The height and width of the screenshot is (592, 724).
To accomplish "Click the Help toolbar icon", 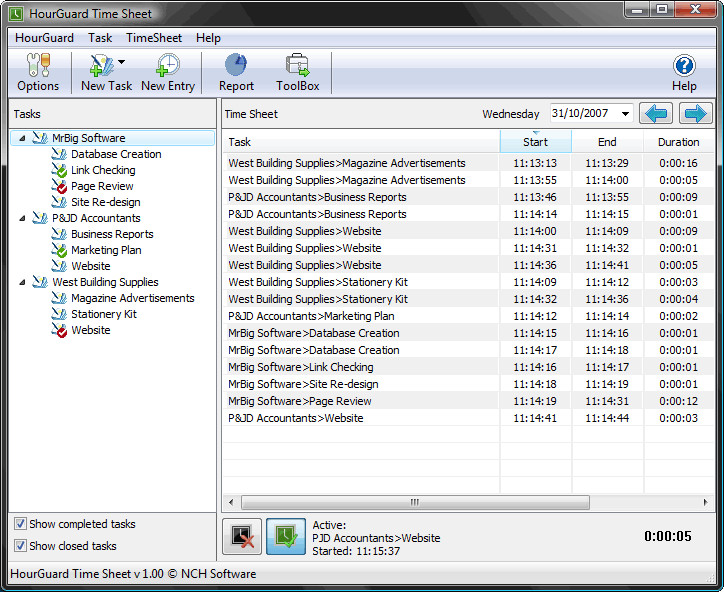I will (x=684, y=66).
